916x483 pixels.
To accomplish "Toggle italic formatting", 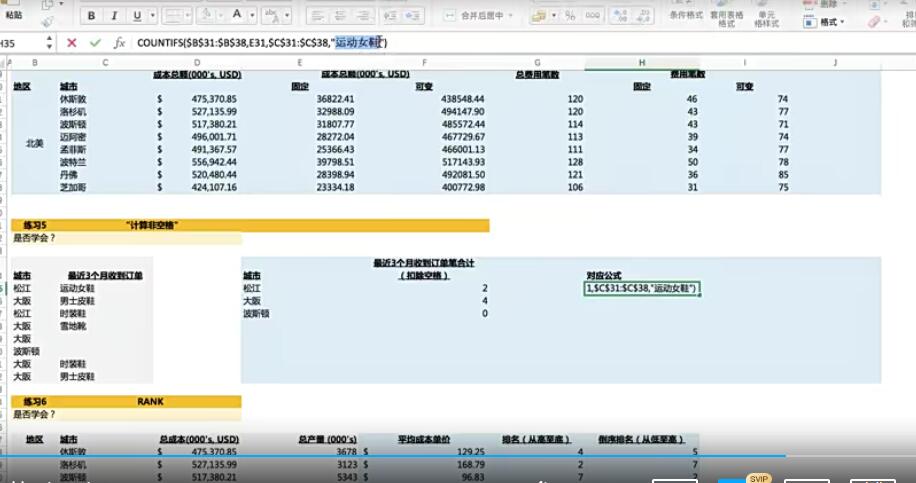I will pos(114,16).
